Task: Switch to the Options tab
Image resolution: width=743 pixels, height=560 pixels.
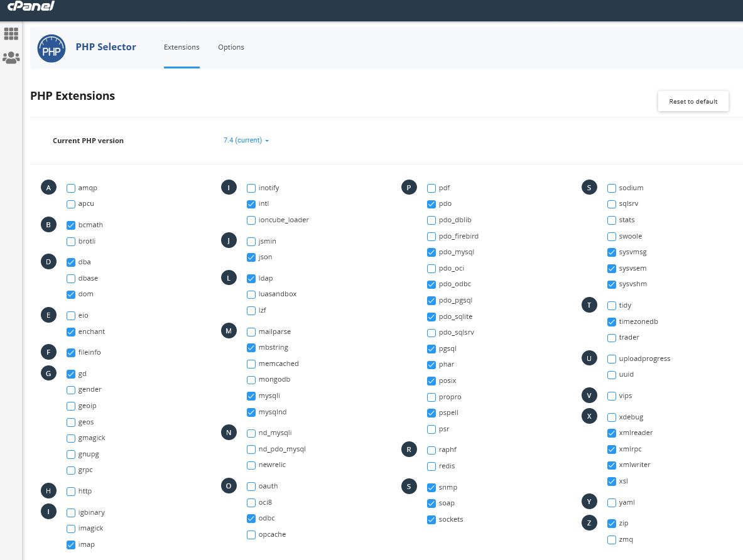Action: pyautogui.click(x=231, y=48)
